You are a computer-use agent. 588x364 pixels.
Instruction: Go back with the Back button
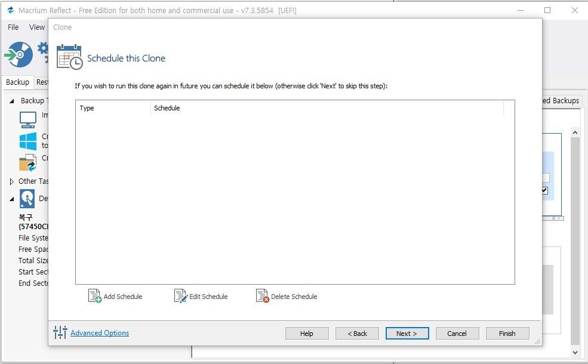point(357,333)
